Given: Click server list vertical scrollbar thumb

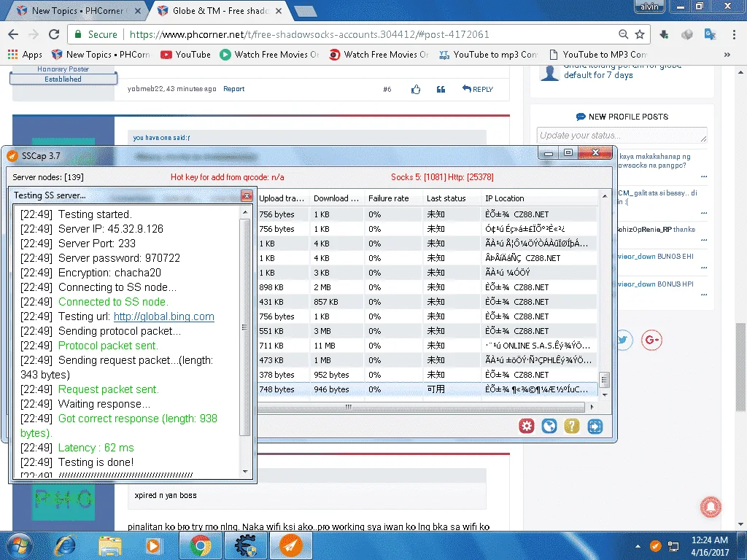Looking at the screenshot, I should click(604, 379).
